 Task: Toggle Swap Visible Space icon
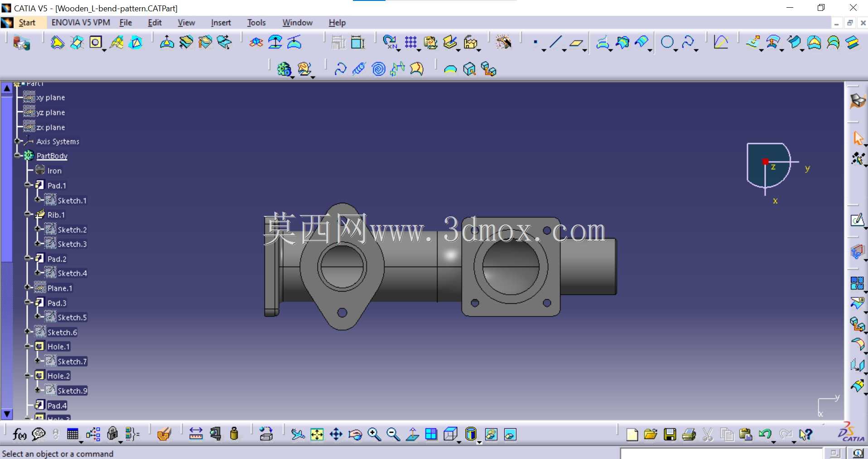510,435
